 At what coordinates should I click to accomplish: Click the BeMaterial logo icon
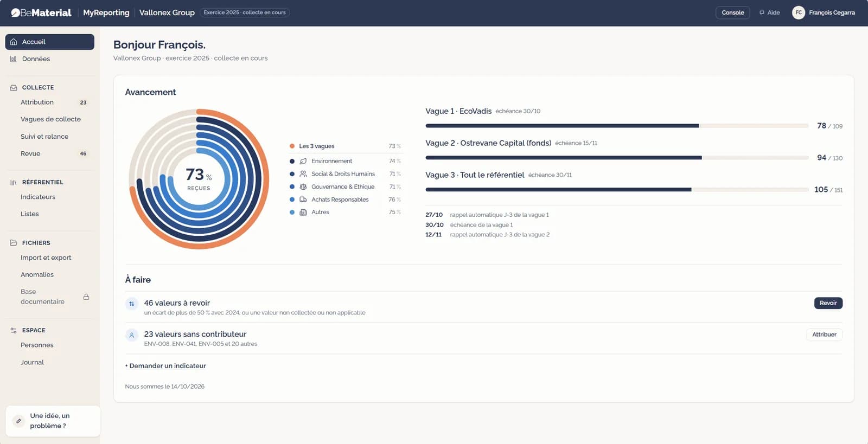tap(15, 12)
